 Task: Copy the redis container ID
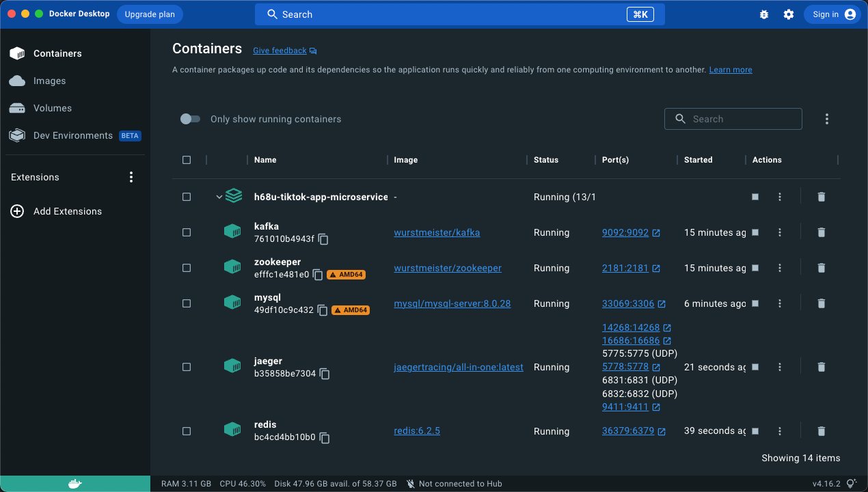click(325, 437)
